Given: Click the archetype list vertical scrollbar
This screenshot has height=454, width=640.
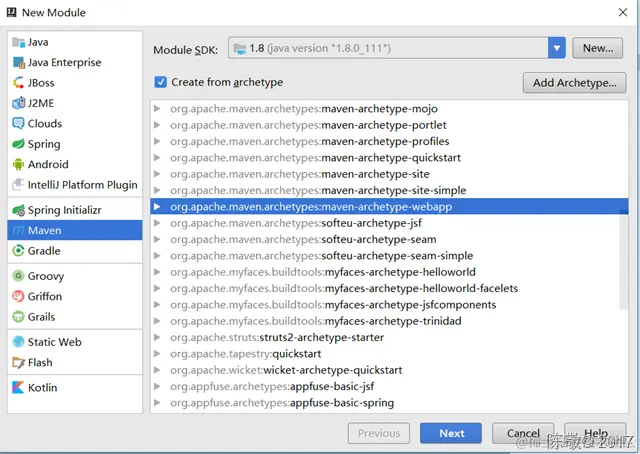Looking at the screenshot, I should click(x=623, y=259).
